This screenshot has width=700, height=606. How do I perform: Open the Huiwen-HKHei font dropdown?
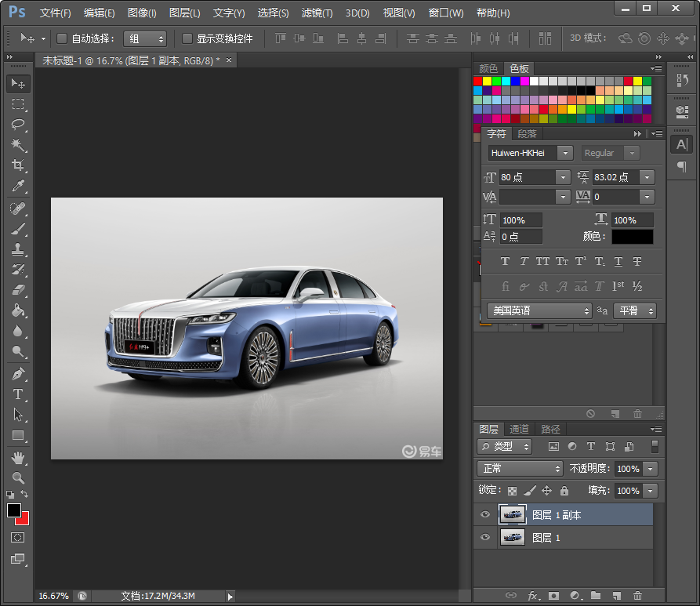pos(565,153)
